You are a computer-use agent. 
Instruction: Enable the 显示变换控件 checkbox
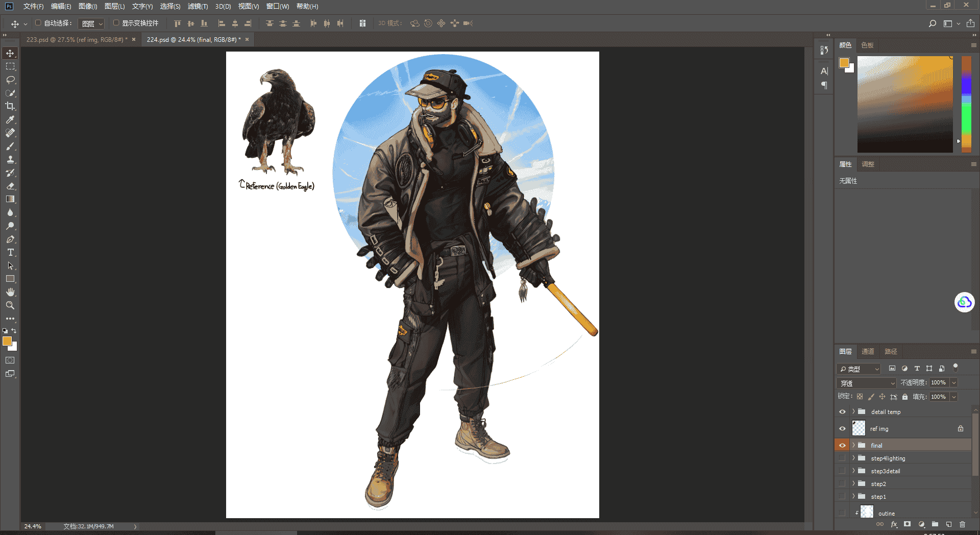(x=116, y=23)
